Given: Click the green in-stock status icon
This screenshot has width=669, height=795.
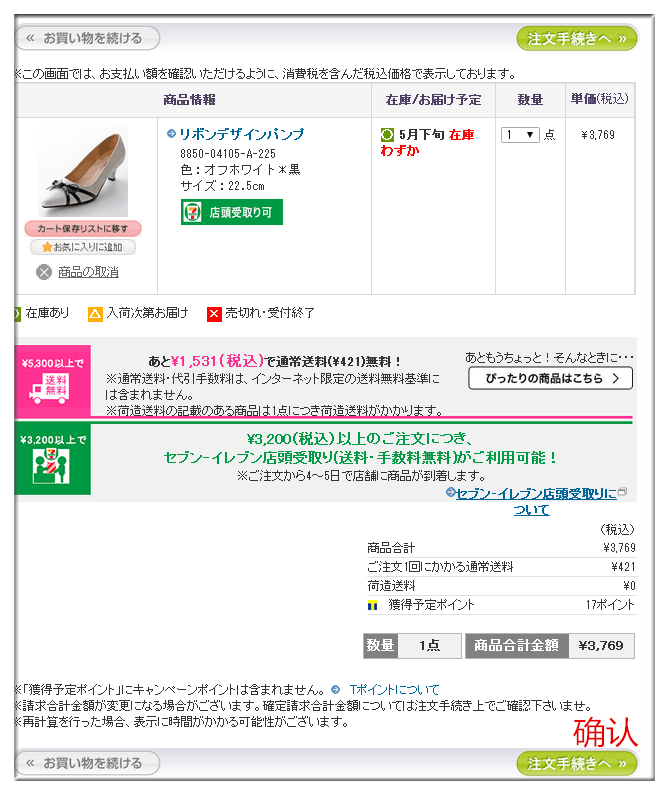Looking at the screenshot, I should coord(387,135).
